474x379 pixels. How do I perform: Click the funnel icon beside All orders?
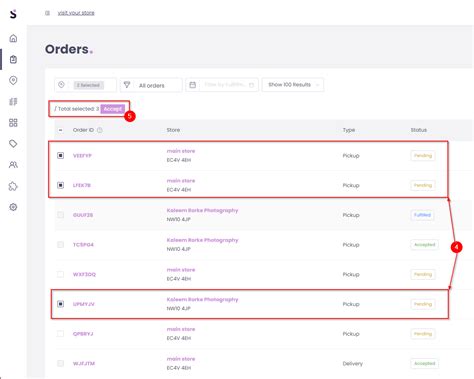(x=127, y=85)
